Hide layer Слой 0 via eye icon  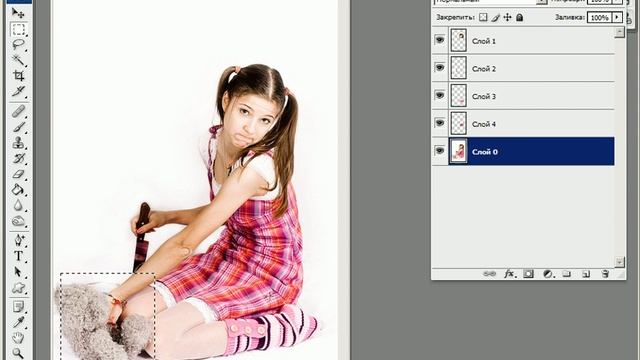point(440,150)
